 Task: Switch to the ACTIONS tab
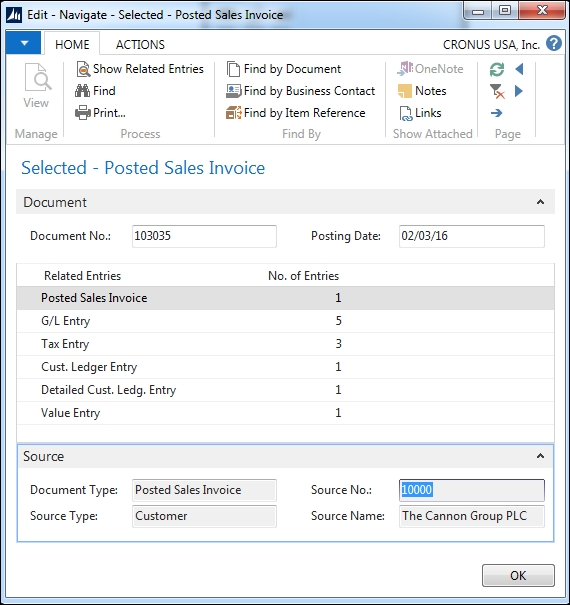(140, 45)
